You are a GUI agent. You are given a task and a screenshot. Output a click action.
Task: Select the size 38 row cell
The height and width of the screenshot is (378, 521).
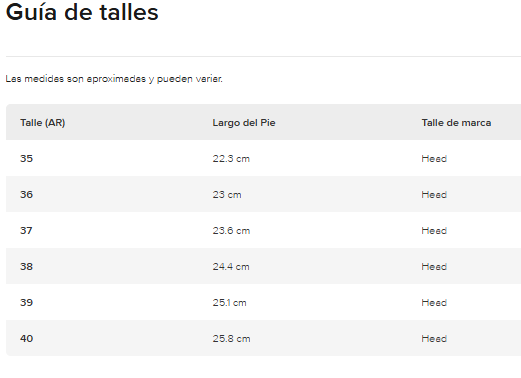click(27, 266)
